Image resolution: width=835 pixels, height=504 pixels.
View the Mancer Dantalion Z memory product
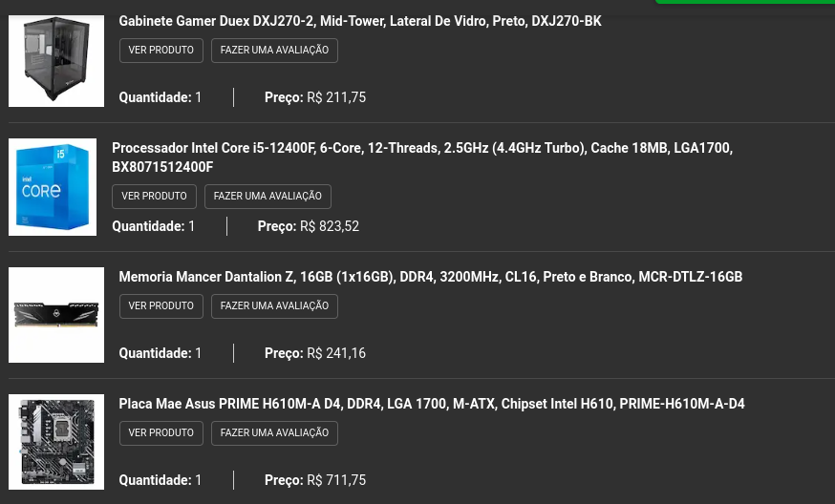161,306
